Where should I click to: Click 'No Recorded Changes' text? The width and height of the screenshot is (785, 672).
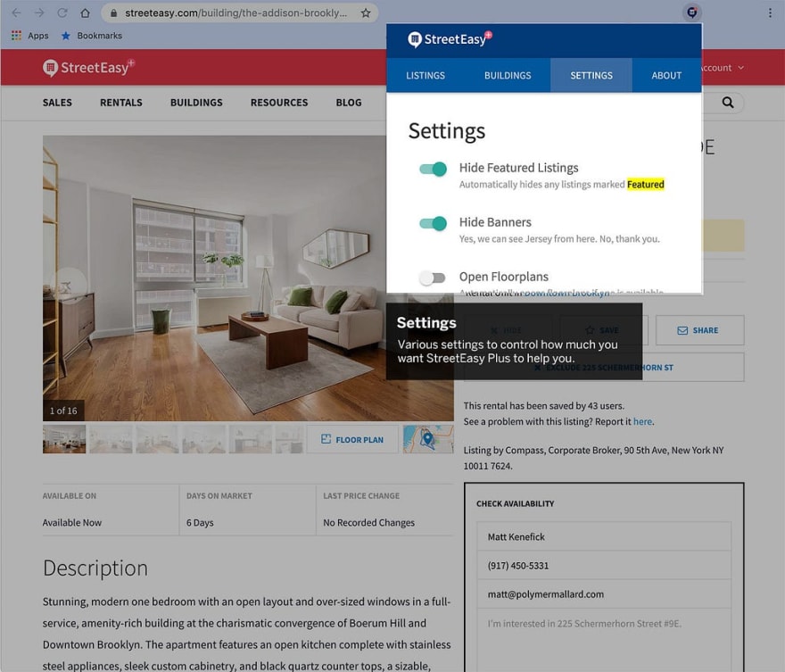click(x=368, y=522)
